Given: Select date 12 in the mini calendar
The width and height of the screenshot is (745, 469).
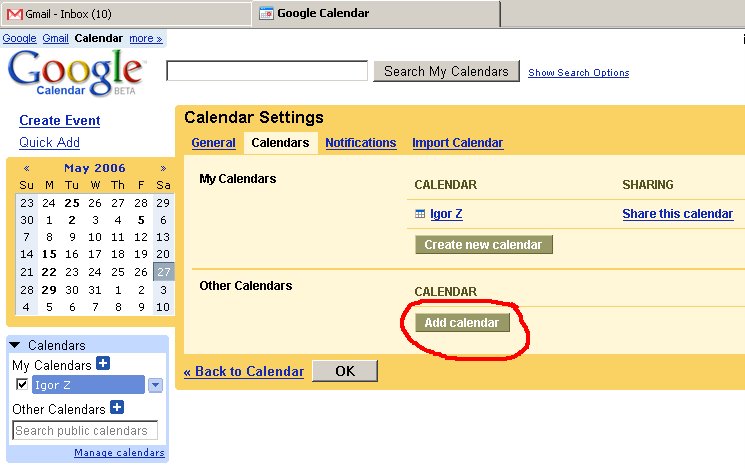Looking at the screenshot, I should [x=141, y=237].
